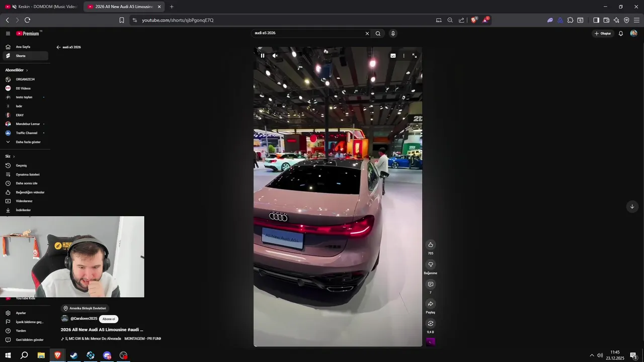This screenshot has height=362, width=644.
Task: Toggle subtitles on the Short
Action: pyautogui.click(x=393, y=56)
